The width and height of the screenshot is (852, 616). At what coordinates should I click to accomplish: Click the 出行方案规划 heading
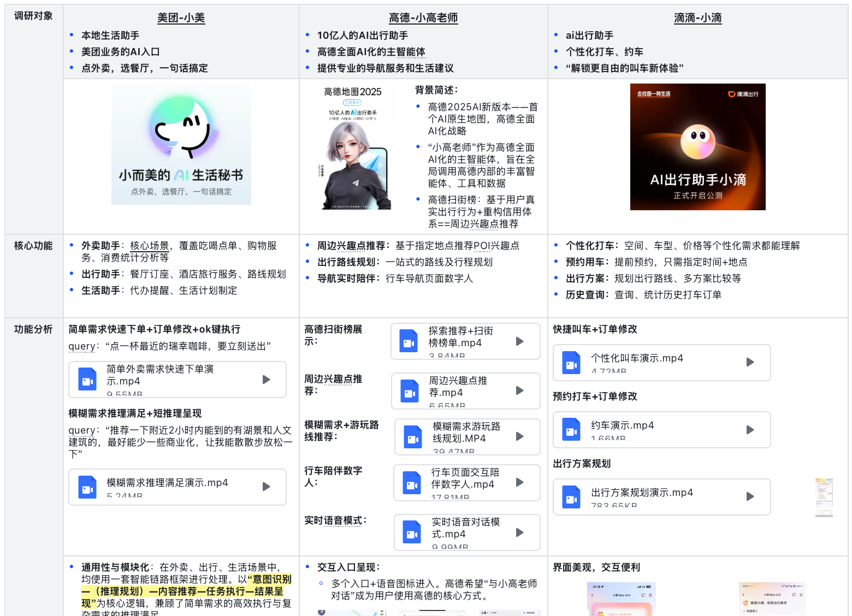pyautogui.click(x=582, y=464)
